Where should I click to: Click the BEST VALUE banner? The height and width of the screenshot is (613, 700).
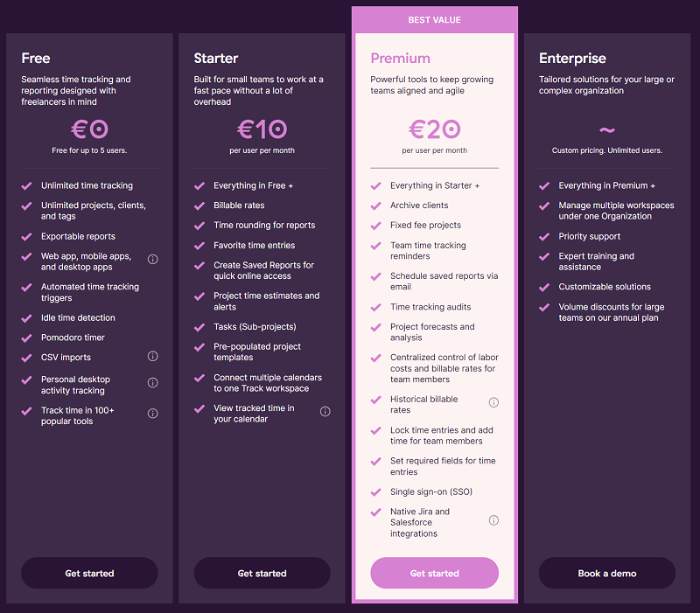click(x=434, y=19)
